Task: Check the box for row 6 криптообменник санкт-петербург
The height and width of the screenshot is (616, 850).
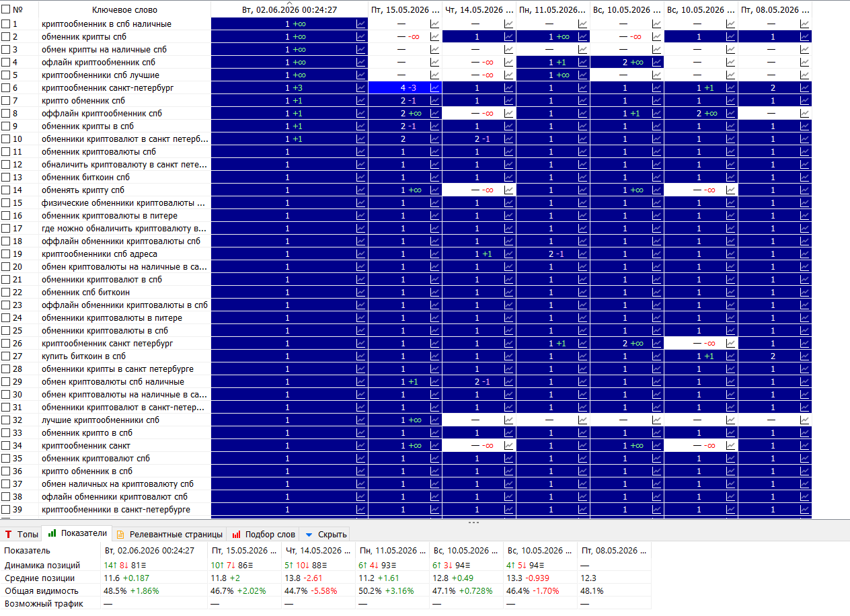Action: click(6, 87)
